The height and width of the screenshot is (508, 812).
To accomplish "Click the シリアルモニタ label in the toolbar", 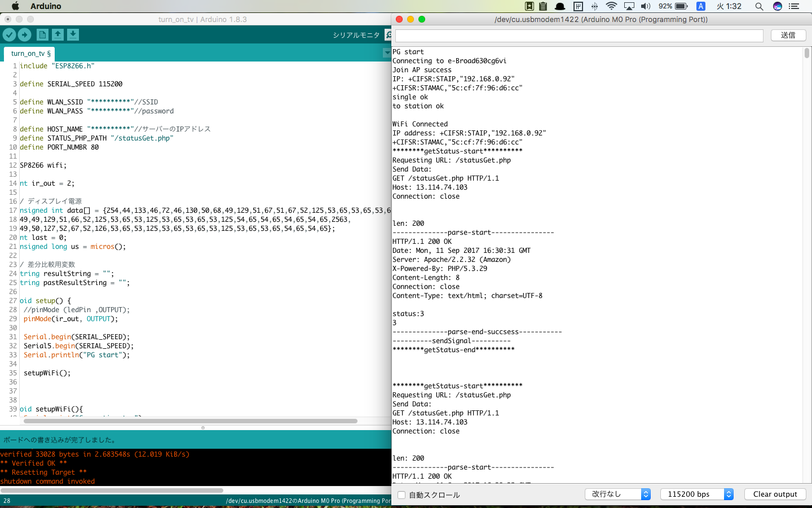I will pyautogui.click(x=356, y=35).
